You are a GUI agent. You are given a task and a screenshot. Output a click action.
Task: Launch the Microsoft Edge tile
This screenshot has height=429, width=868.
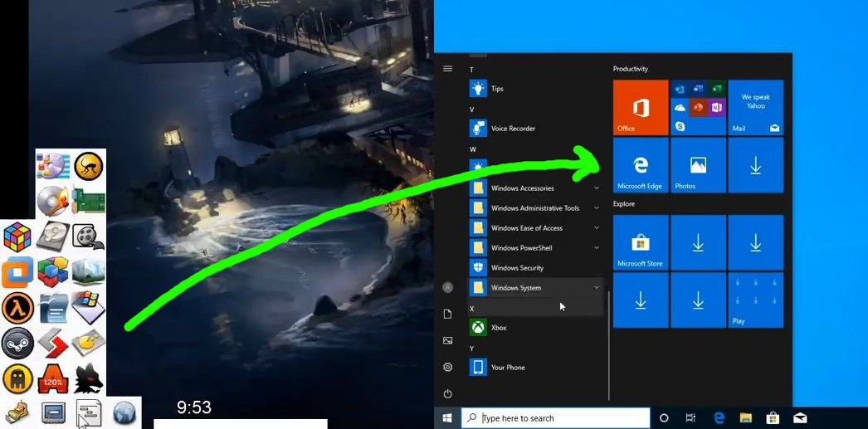641,165
